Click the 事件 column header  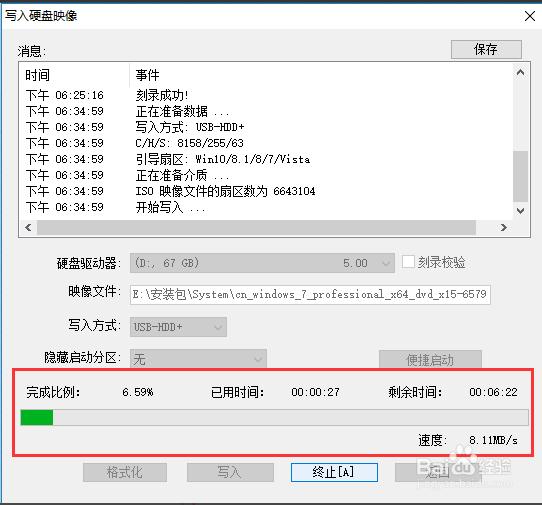(321, 75)
